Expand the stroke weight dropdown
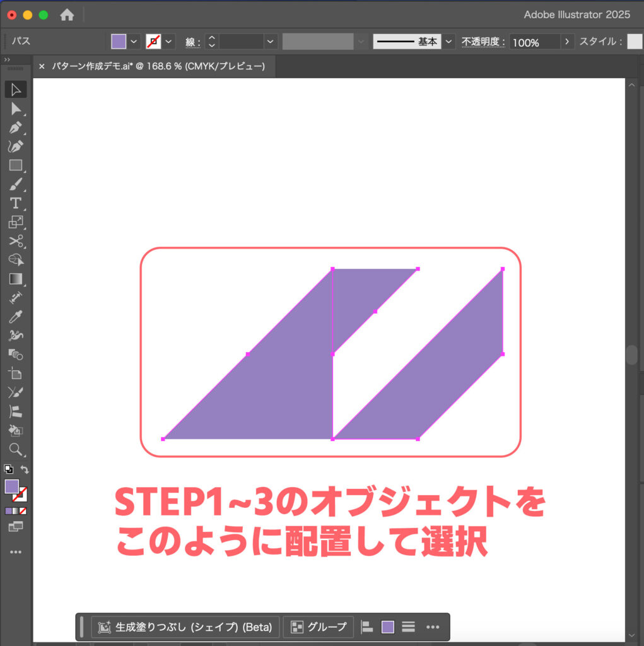Viewport: 644px width, 646px height. click(271, 42)
